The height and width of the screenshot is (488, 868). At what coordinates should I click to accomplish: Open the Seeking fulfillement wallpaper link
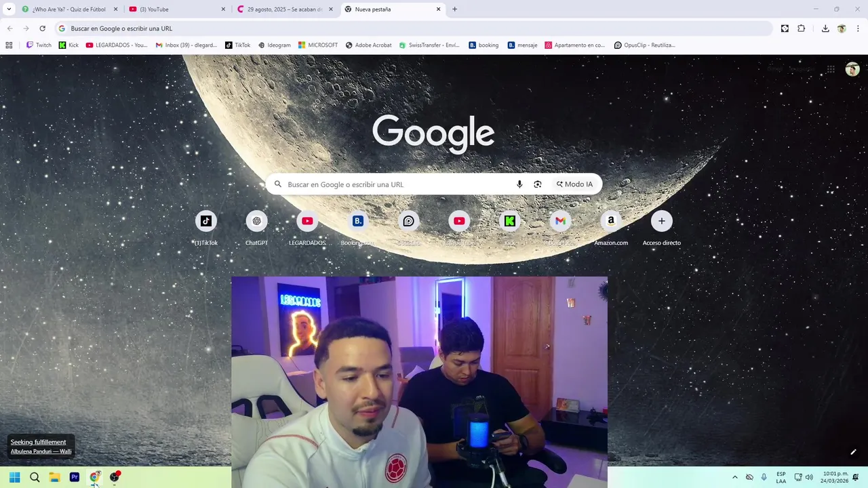coord(38,442)
